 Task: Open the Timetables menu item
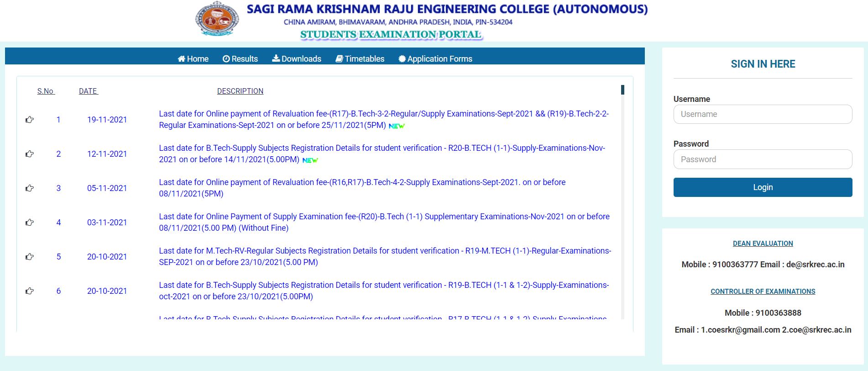pos(360,58)
